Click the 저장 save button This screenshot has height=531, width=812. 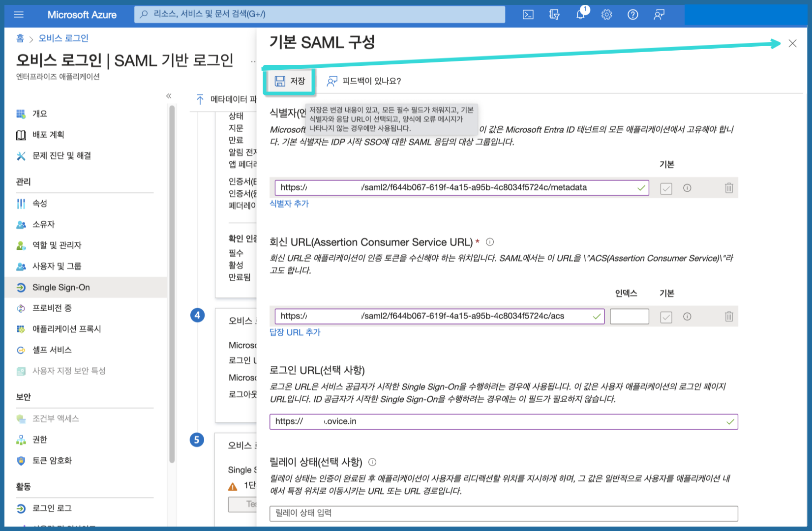click(x=290, y=81)
